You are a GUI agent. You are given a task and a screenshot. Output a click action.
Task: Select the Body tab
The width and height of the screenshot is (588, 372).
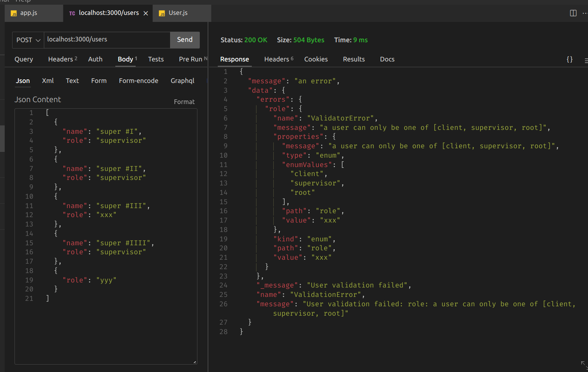pyautogui.click(x=127, y=59)
